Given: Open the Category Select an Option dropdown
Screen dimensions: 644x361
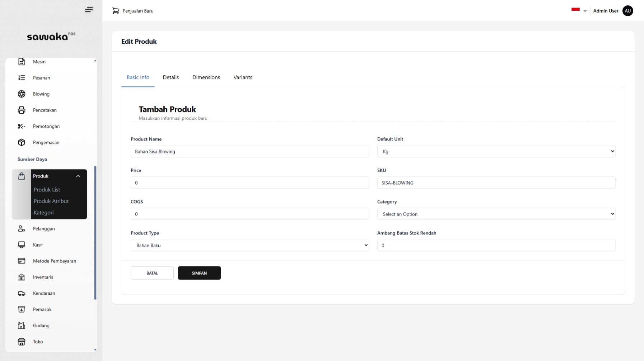Looking at the screenshot, I should 496,214.
